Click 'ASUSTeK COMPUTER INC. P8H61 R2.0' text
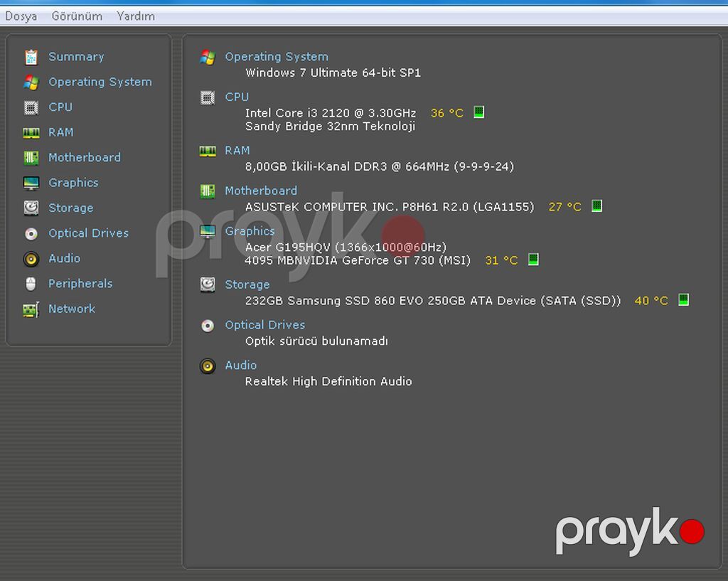Screen dimensions: 728x581 [x=390, y=207]
